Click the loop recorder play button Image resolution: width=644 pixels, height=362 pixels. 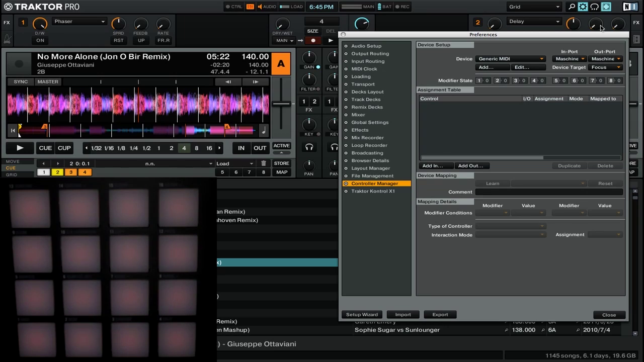coord(330,40)
